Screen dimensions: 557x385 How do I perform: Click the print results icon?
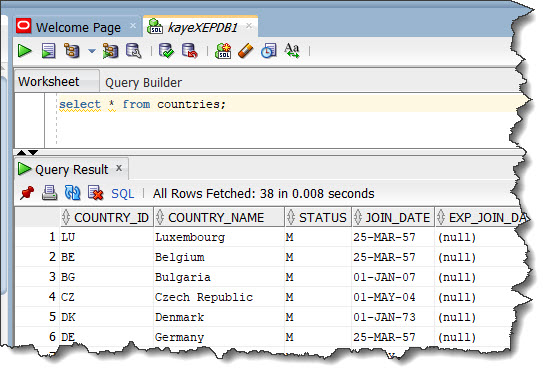[x=49, y=193]
